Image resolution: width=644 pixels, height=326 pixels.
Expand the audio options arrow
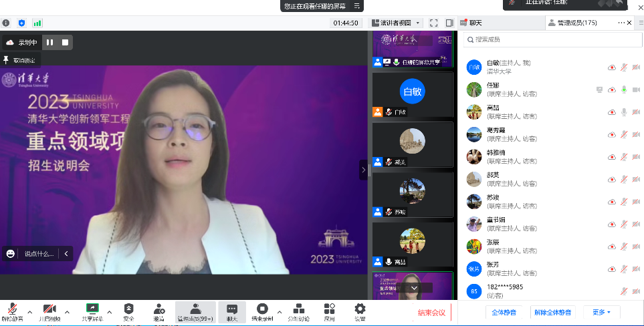[30, 312]
